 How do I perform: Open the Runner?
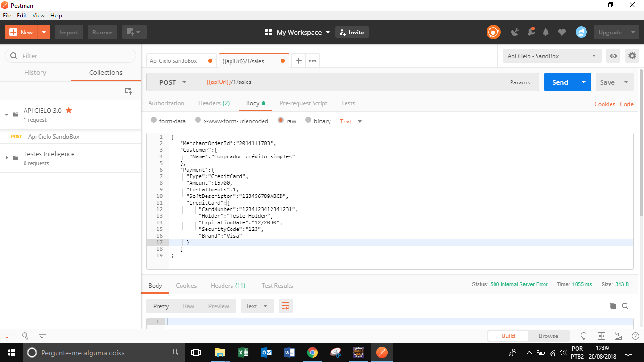tap(102, 32)
